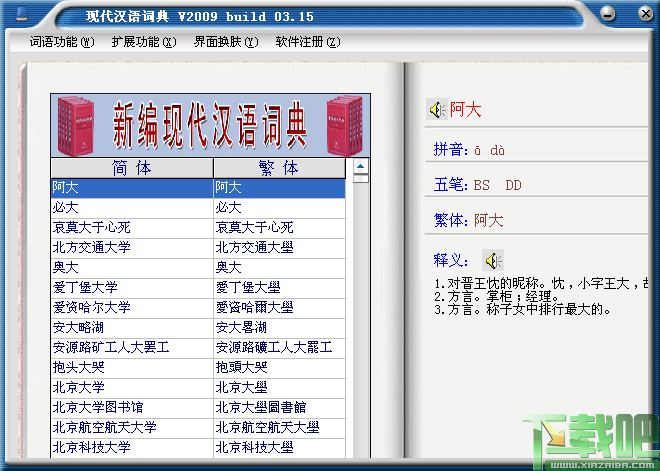Click the word list scroll-up arrow
Image resolution: width=660 pixels, height=471 pixels.
click(x=360, y=166)
